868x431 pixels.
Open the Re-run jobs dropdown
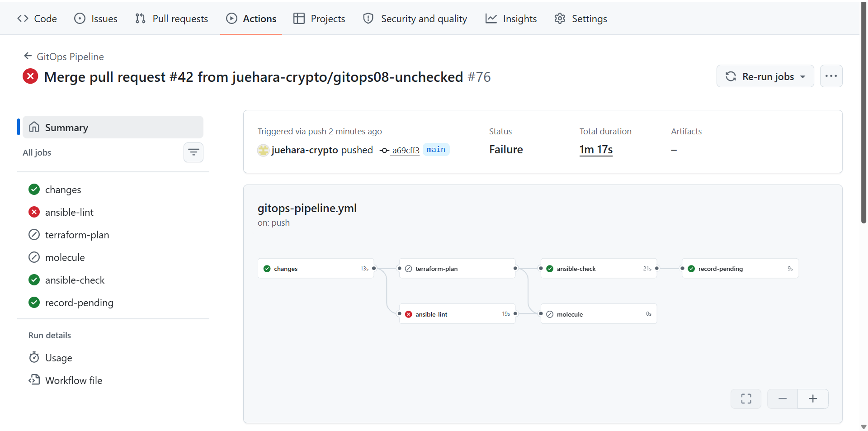(765, 76)
